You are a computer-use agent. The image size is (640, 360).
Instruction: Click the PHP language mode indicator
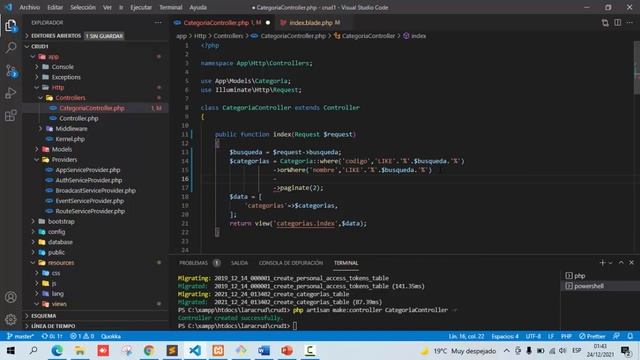[566, 336]
